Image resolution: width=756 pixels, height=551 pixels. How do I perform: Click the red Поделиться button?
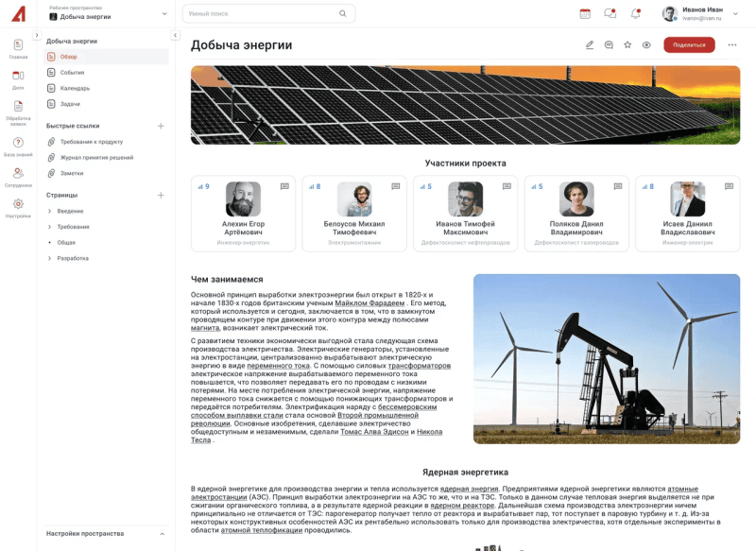[x=689, y=44]
